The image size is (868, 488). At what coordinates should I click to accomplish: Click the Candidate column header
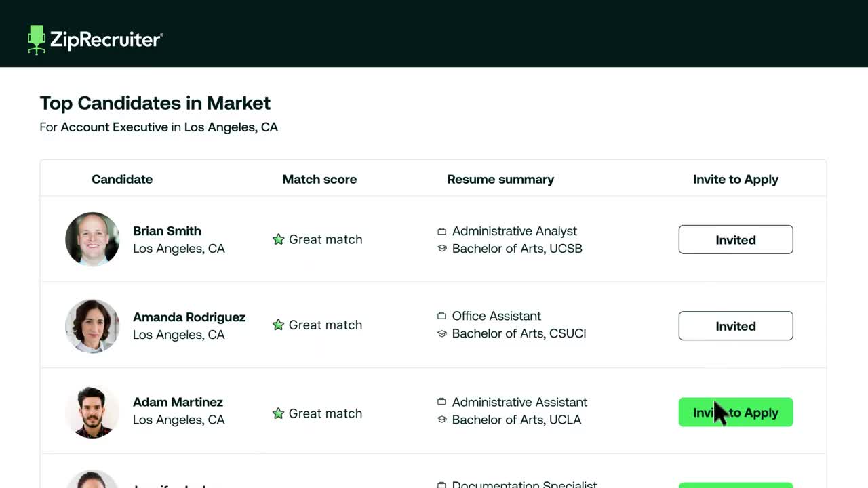[x=122, y=180]
